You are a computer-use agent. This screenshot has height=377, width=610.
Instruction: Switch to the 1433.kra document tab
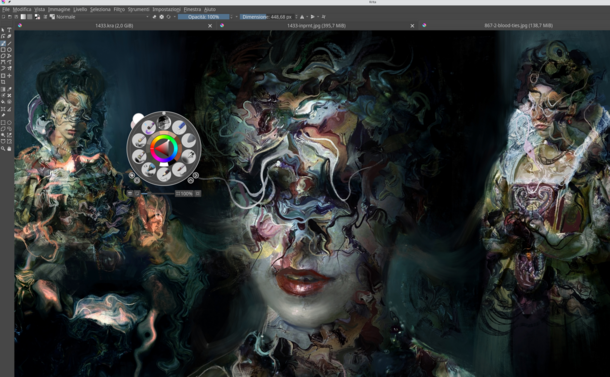pos(114,26)
